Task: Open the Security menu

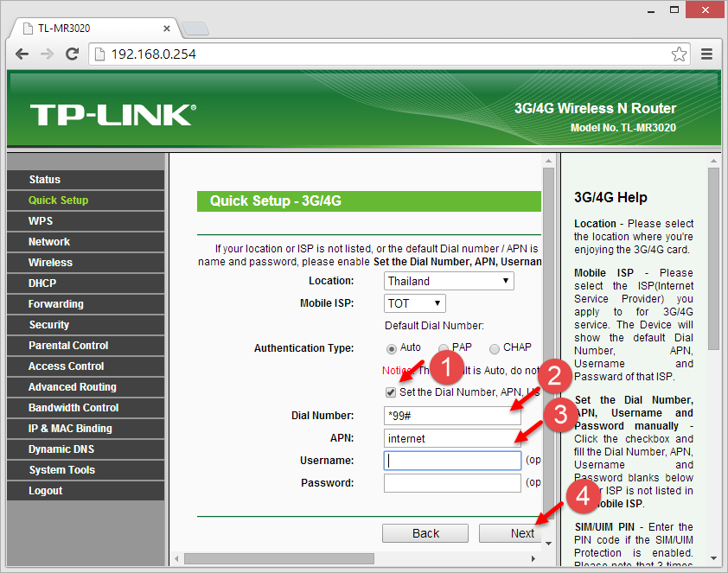Action: [86, 325]
